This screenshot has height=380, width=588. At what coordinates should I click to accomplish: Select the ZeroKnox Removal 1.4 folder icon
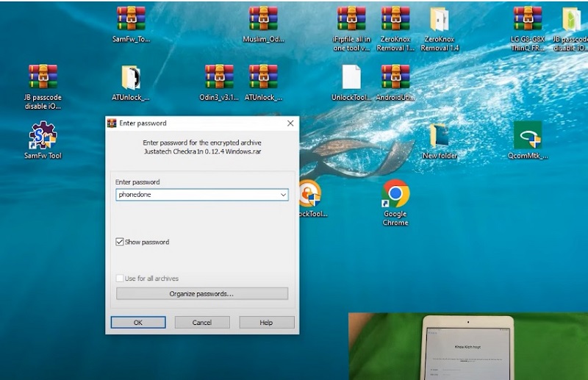point(440,20)
